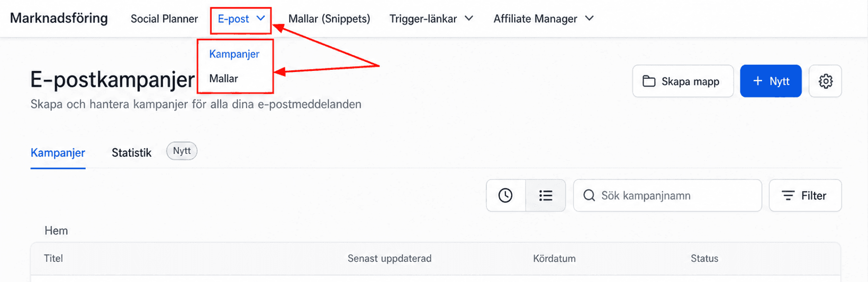Click the filter lines icon
868x282 pixels.
point(788,196)
